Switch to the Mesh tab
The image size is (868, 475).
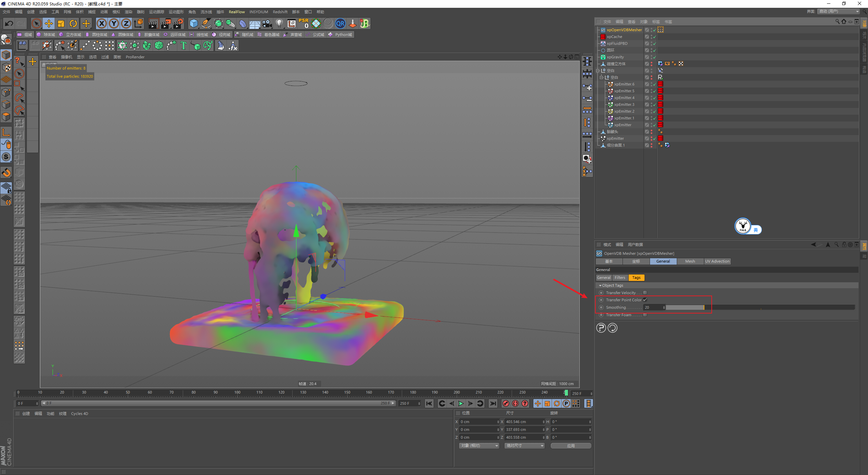tap(690, 261)
